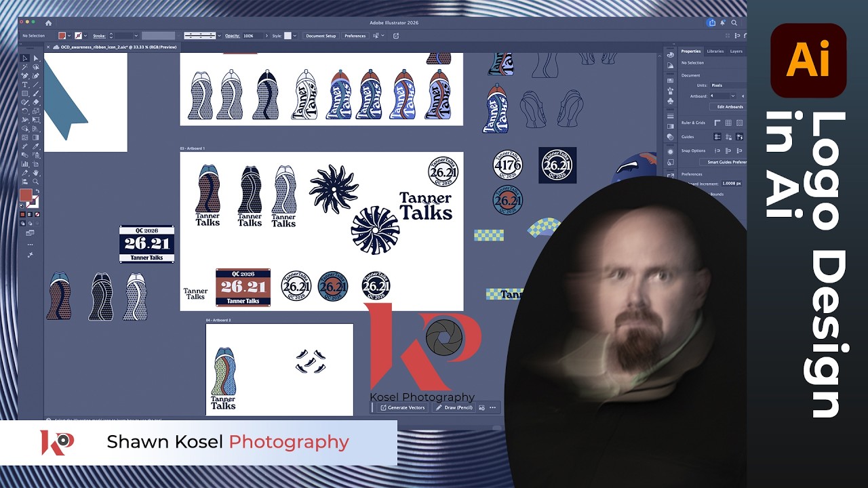Choose the Eraser tool

(36, 102)
